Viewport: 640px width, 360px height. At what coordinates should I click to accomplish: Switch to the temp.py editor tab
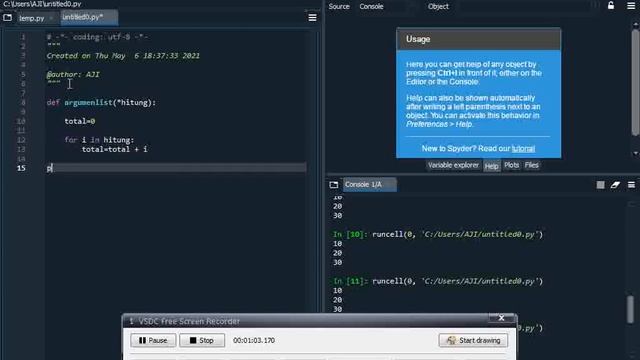point(31,18)
